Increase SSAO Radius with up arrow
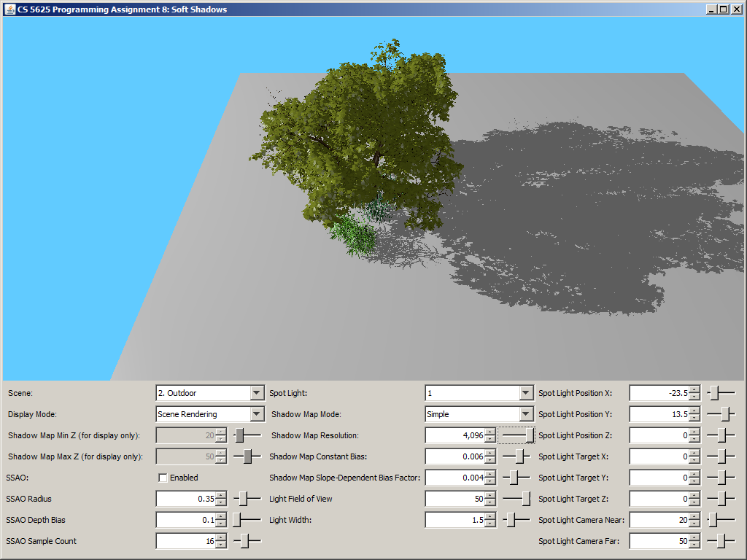The height and width of the screenshot is (560, 747). pyautogui.click(x=221, y=495)
